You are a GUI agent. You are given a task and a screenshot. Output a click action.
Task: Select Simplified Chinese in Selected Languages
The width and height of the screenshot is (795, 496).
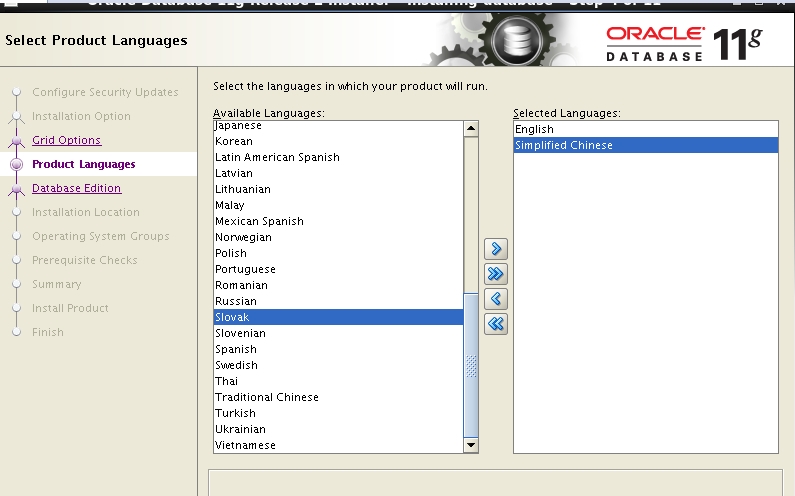pyautogui.click(x=646, y=145)
